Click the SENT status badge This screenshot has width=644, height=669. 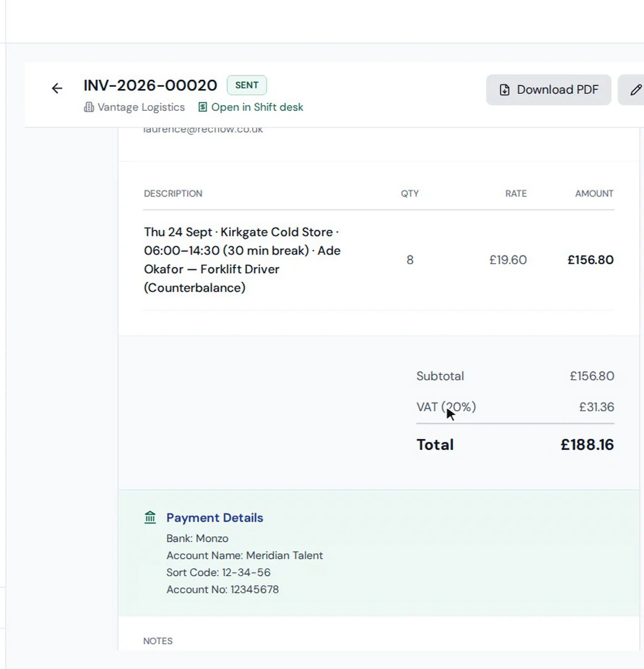(247, 85)
